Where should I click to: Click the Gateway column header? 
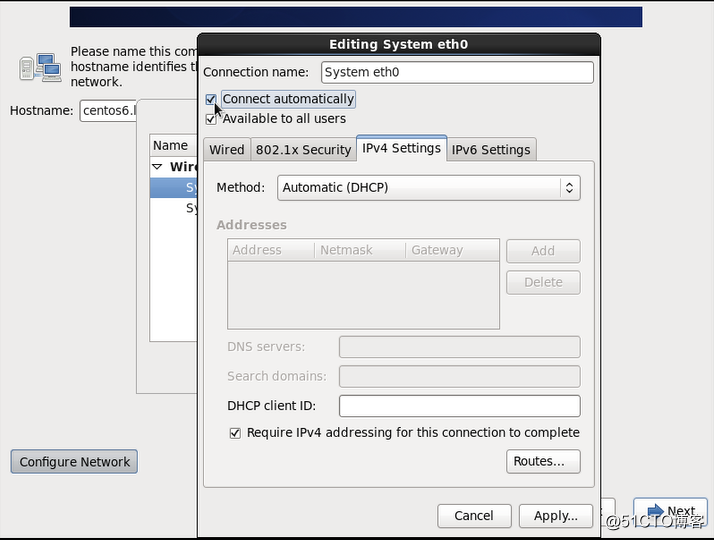tap(452, 250)
